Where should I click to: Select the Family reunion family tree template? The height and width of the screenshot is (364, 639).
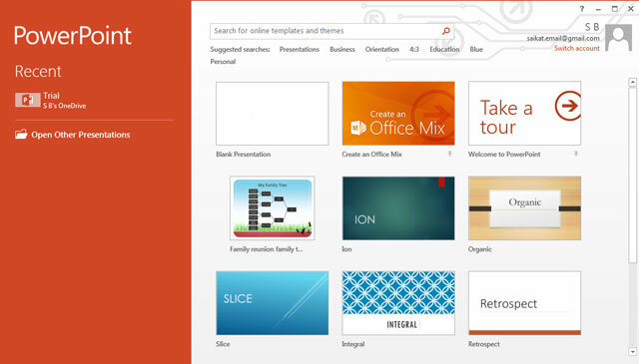click(x=273, y=208)
